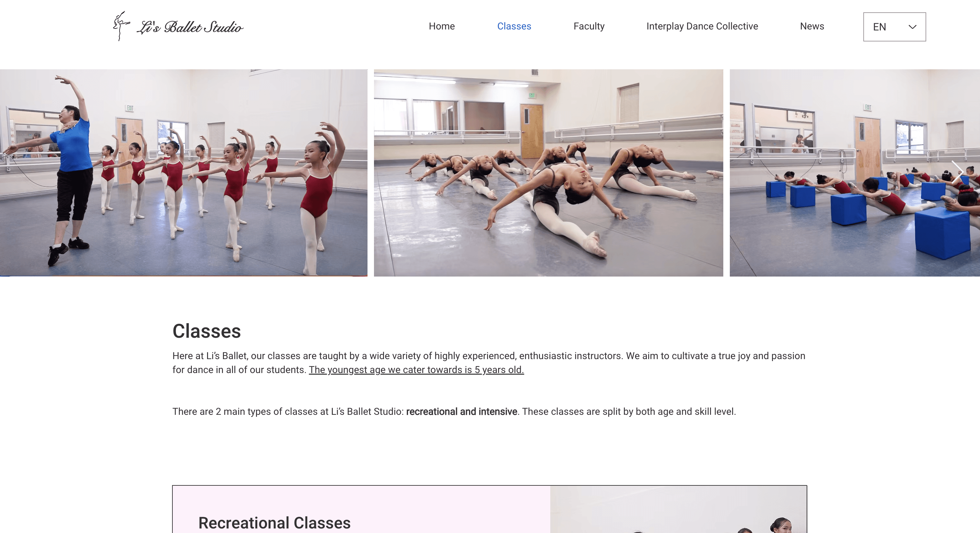980x533 pixels.
Task: Open the floor splits stretching photo
Action: click(548, 173)
